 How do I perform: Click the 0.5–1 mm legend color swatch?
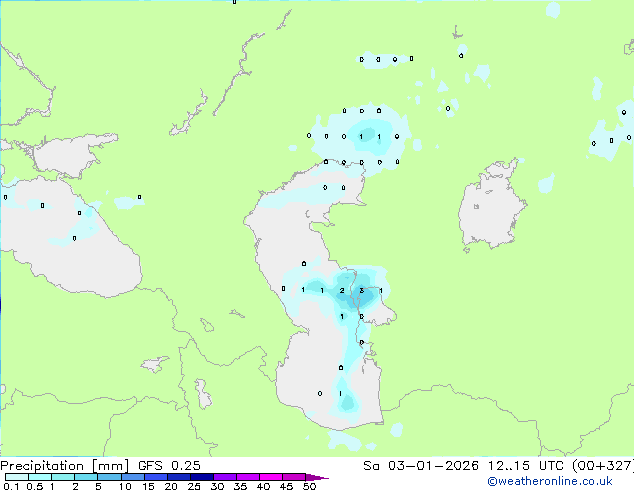tap(40, 477)
